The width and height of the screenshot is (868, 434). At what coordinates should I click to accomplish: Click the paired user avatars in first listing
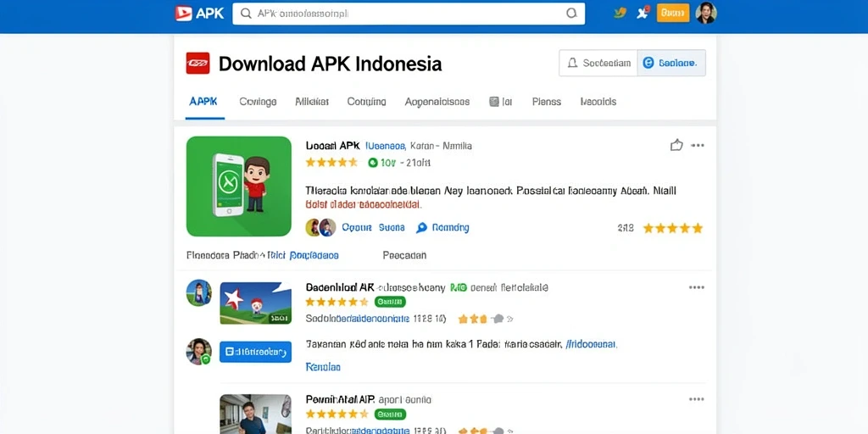coord(320,227)
